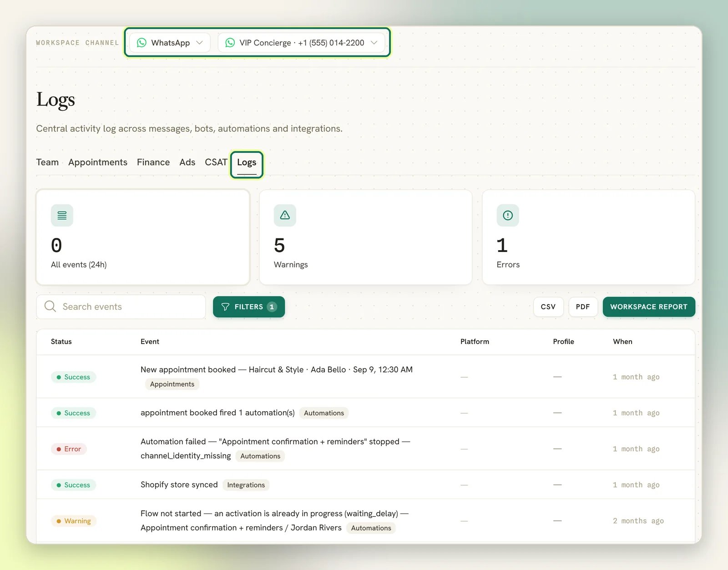
Task: Select the Errors summary card
Action: 589,237
